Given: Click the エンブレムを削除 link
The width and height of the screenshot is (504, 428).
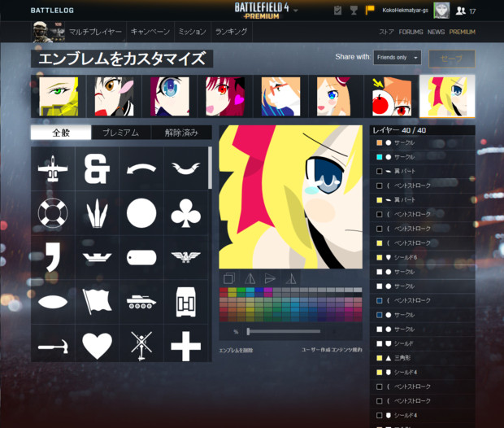Looking at the screenshot, I should tap(237, 350).
